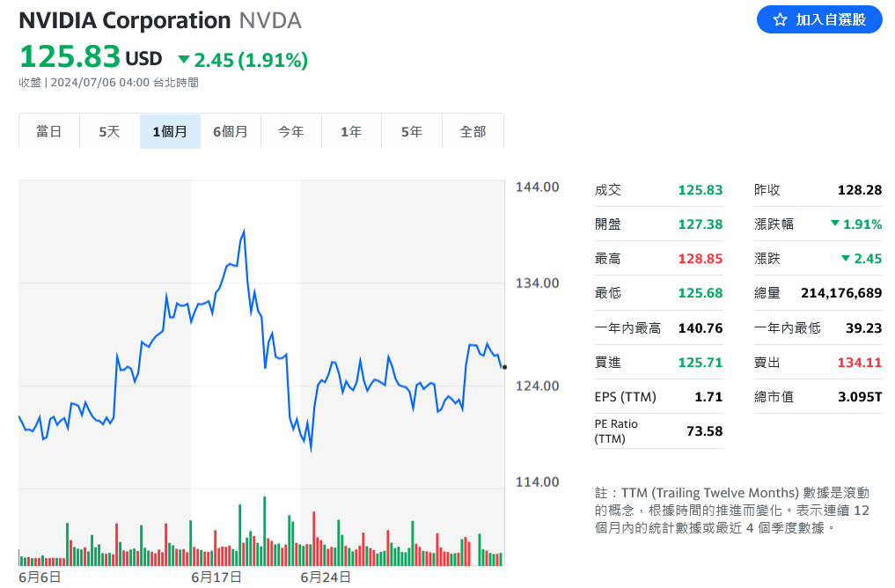Show the 6個月 chart range
The image size is (895, 588).
(x=231, y=131)
